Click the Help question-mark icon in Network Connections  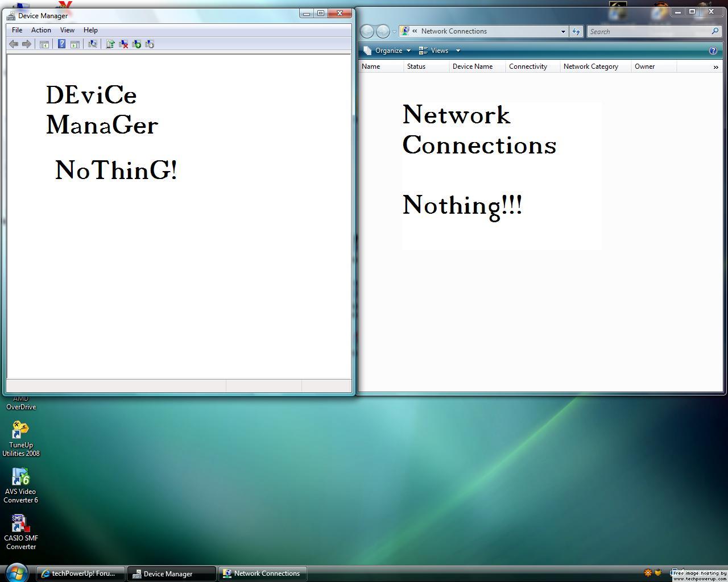713,51
